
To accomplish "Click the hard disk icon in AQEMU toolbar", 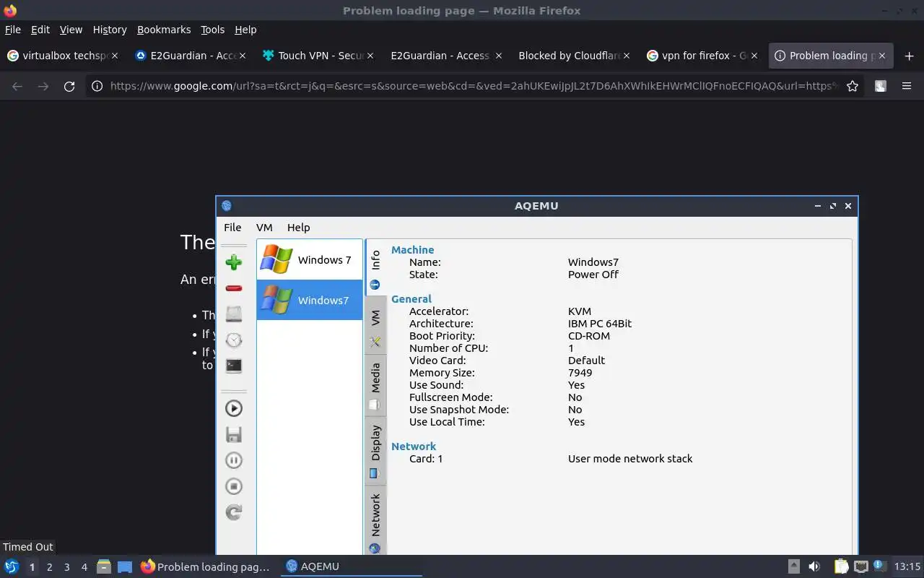I will [233, 314].
